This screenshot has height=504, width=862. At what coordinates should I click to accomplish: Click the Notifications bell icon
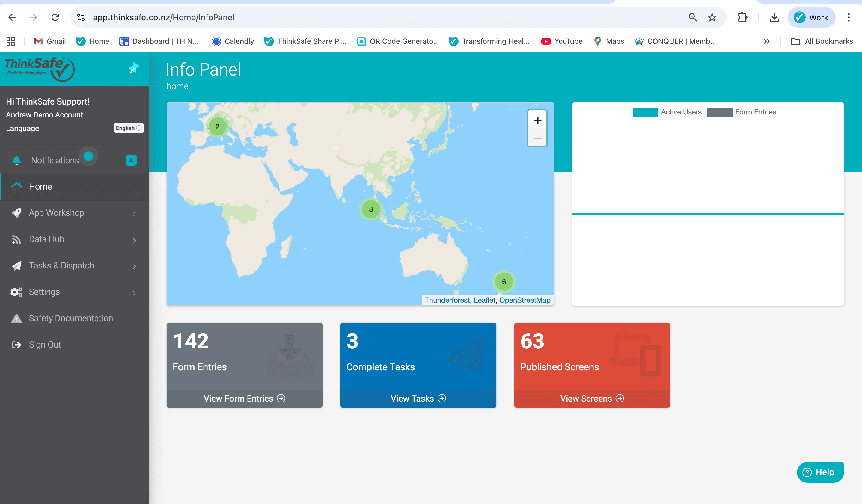[x=16, y=160]
